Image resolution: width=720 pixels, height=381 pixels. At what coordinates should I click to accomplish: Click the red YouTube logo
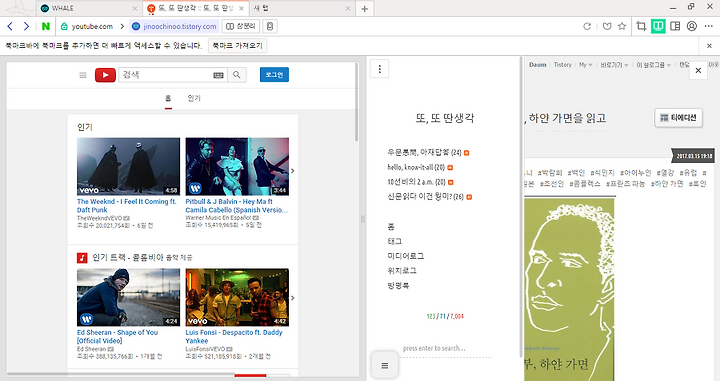tap(105, 75)
